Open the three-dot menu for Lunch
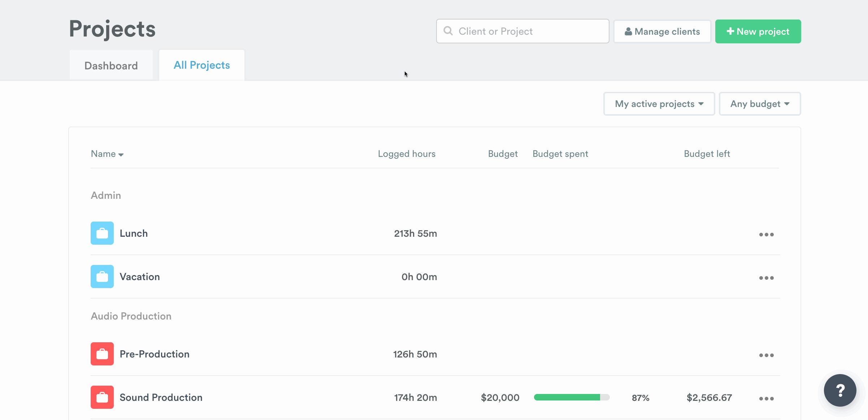This screenshot has width=868, height=420. click(x=766, y=235)
